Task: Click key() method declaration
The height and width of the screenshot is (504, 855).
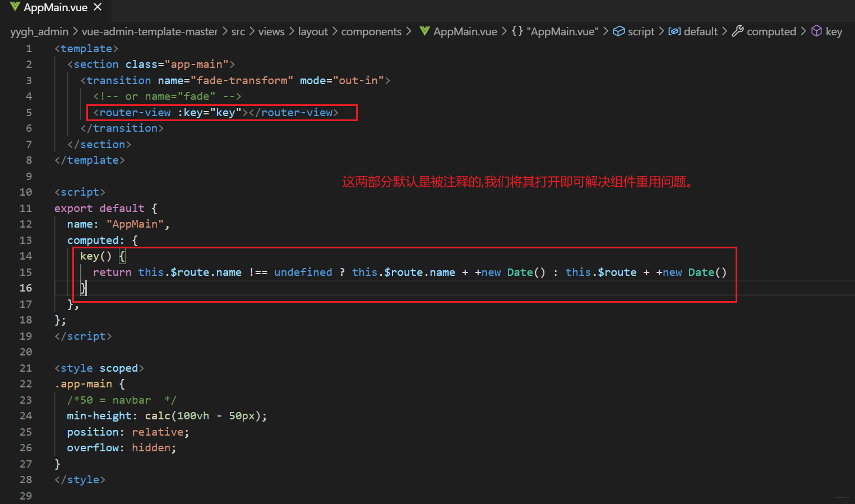Action: click(96, 256)
